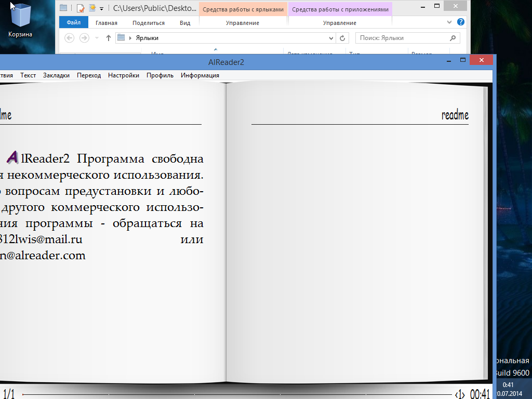Open the Переход menu in AlReader2
The height and width of the screenshot is (399, 532).
point(89,75)
